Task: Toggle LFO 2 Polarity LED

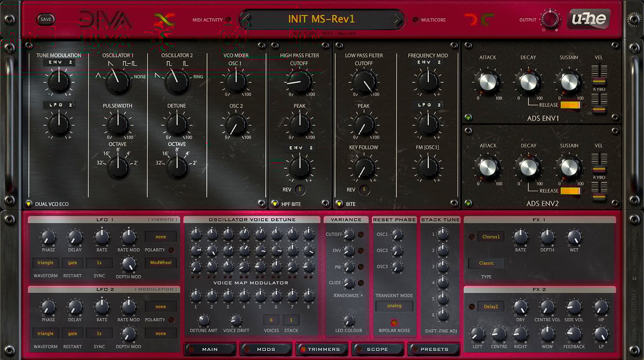Action: (x=172, y=320)
